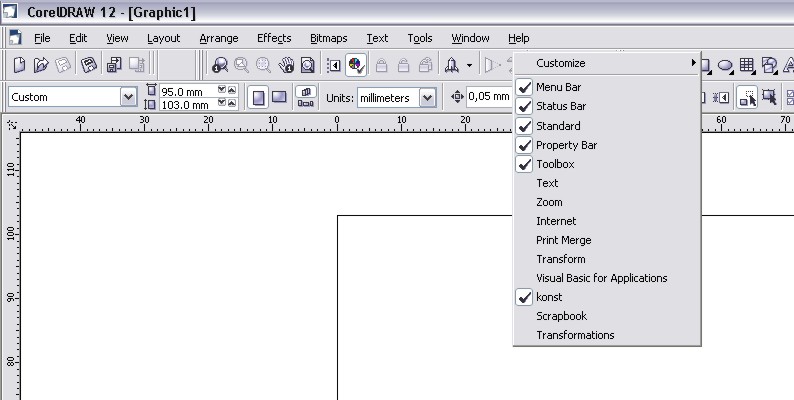Select the Graph Paper grid tool icon
Image resolution: width=794 pixels, height=400 pixels.
[x=746, y=65]
